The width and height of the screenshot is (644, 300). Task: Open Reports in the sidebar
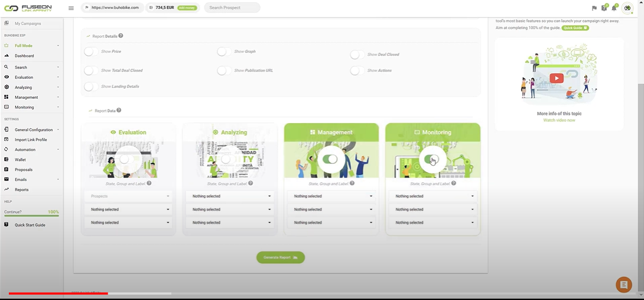[x=21, y=190]
